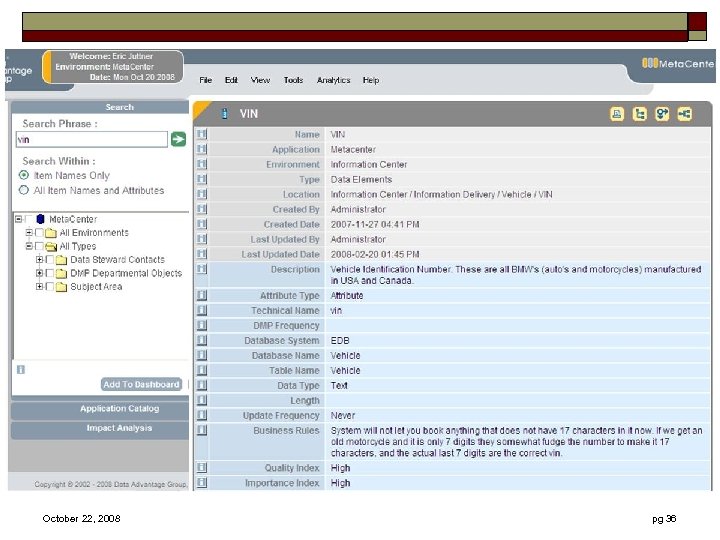
Task: Click history icon on Description row
Action: point(202,269)
